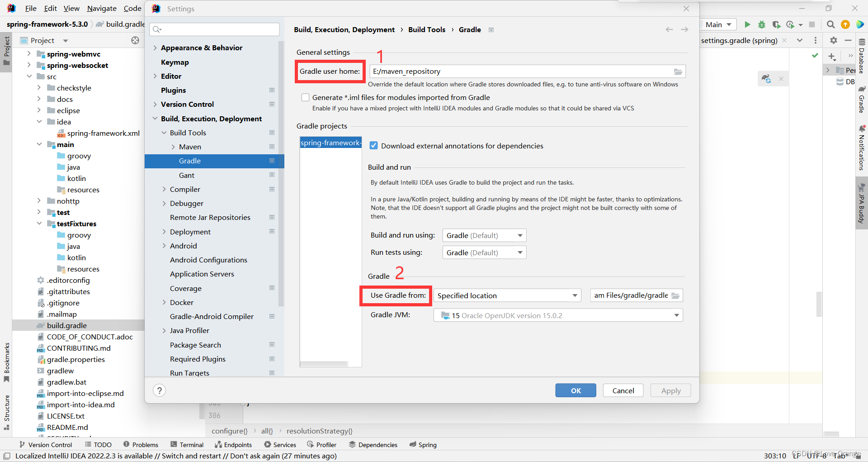This screenshot has width=868, height=462.
Task: Click the Gradle projects list horizontal scrollbar
Action: 324,364
